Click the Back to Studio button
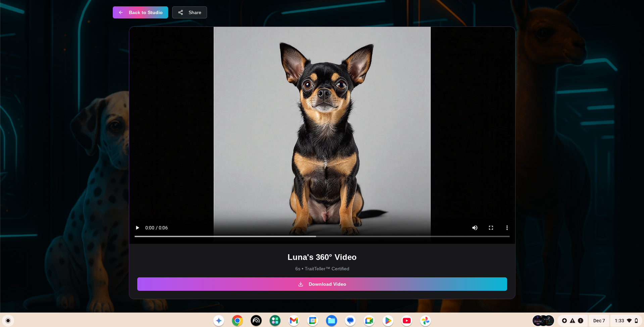The image size is (644, 327). pos(140,12)
